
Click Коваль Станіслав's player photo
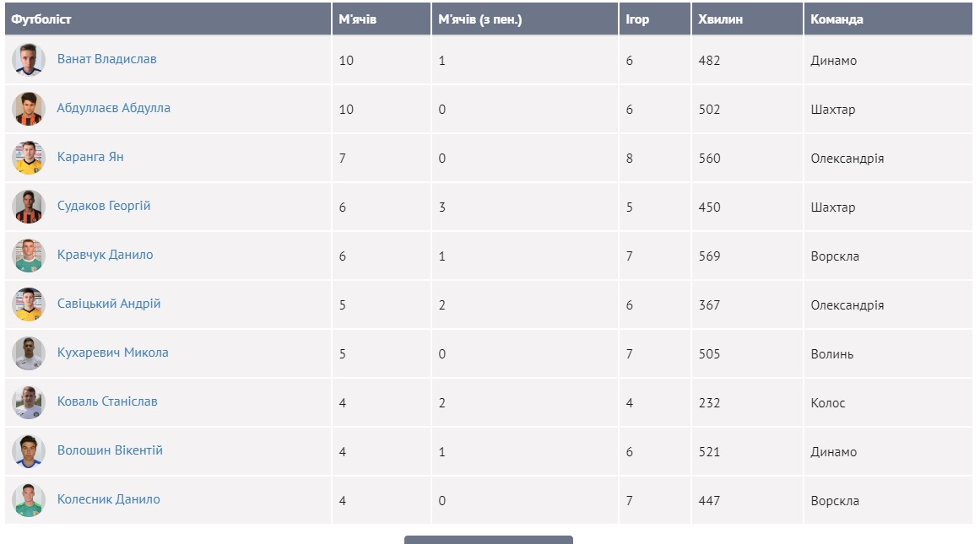[x=29, y=402]
